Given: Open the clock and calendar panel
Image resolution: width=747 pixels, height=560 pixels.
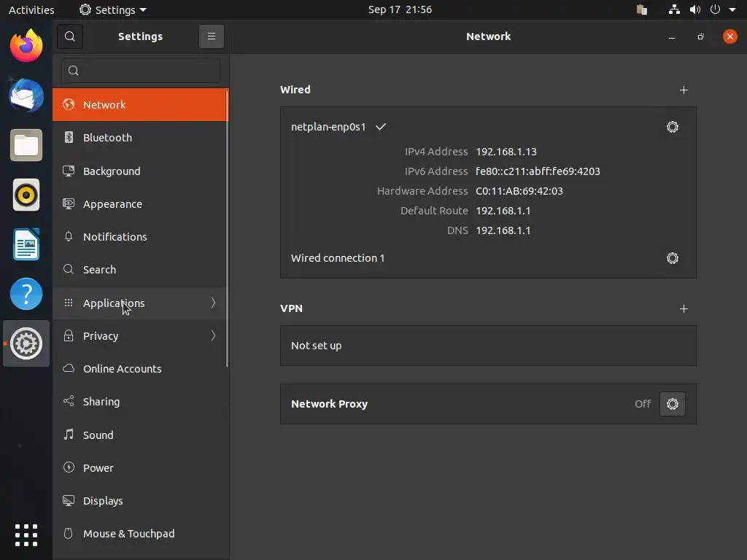Looking at the screenshot, I should point(400,10).
